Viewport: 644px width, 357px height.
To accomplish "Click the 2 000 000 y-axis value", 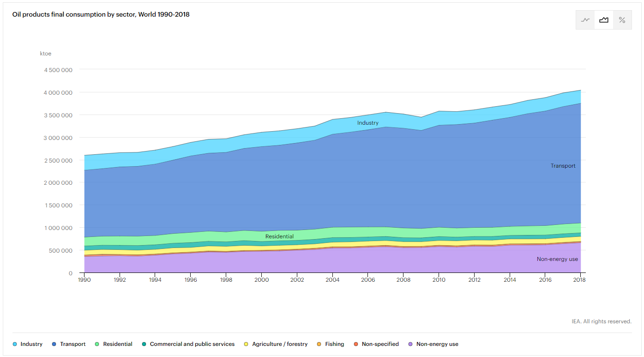I will click(x=58, y=182).
